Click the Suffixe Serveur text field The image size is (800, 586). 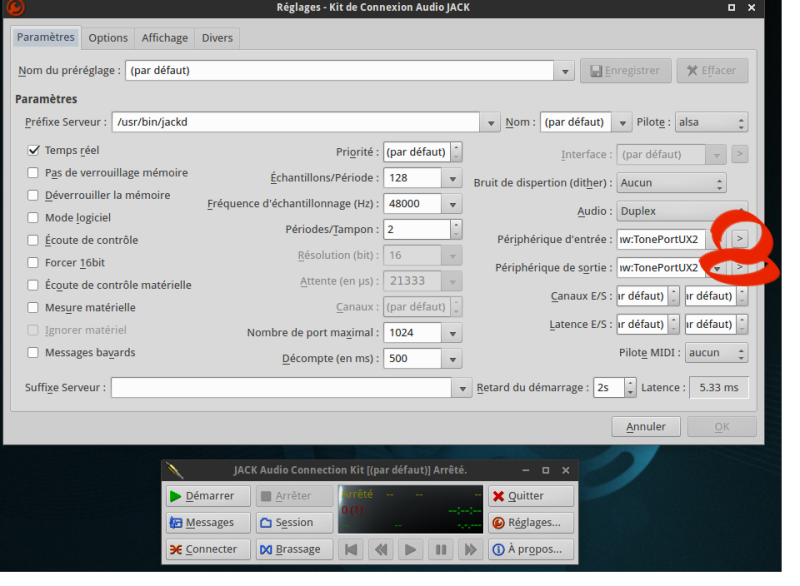[281, 388]
